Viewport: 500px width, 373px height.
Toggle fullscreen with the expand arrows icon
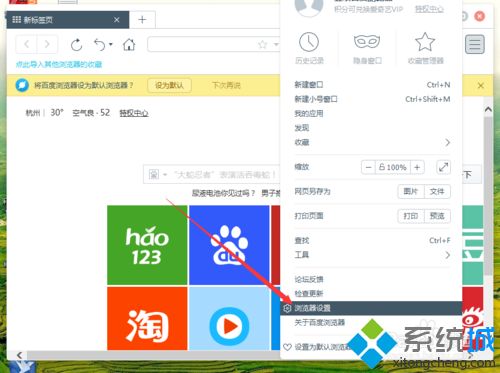pos(443,167)
